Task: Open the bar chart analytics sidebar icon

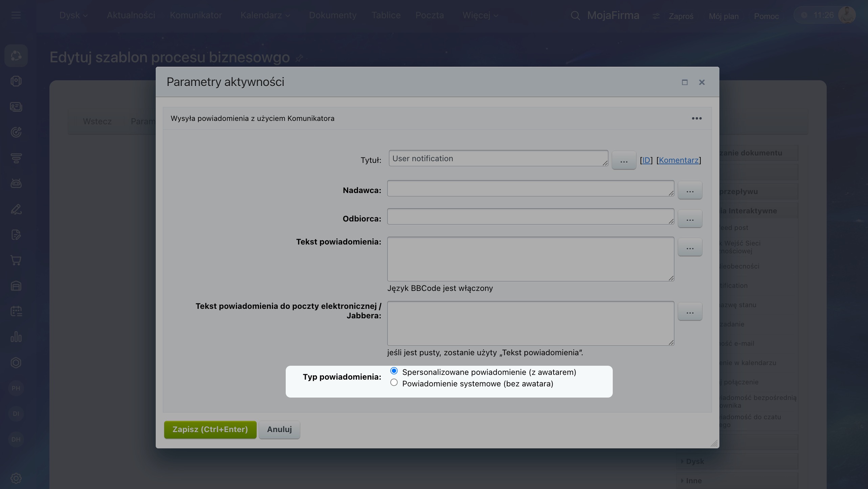Action: [16, 337]
